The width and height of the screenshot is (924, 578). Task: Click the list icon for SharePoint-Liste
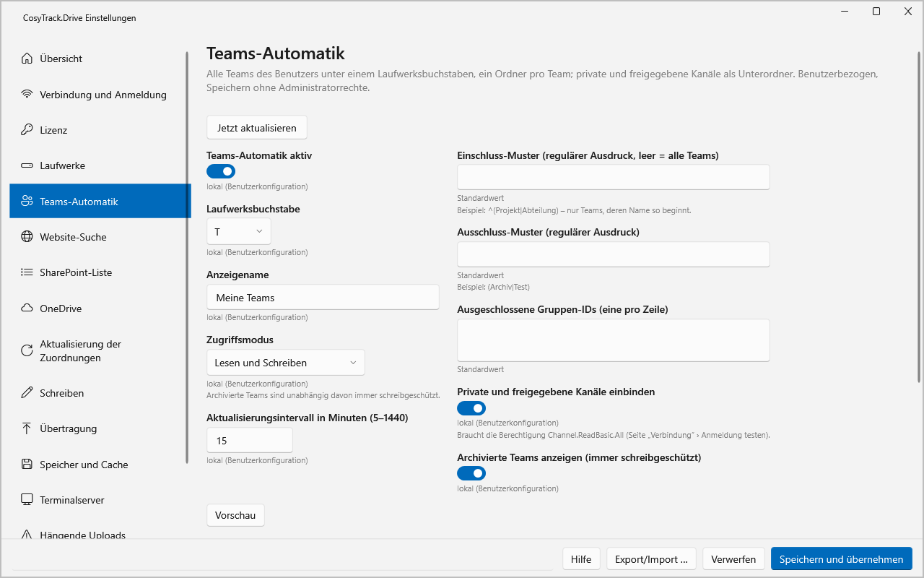tap(27, 272)
